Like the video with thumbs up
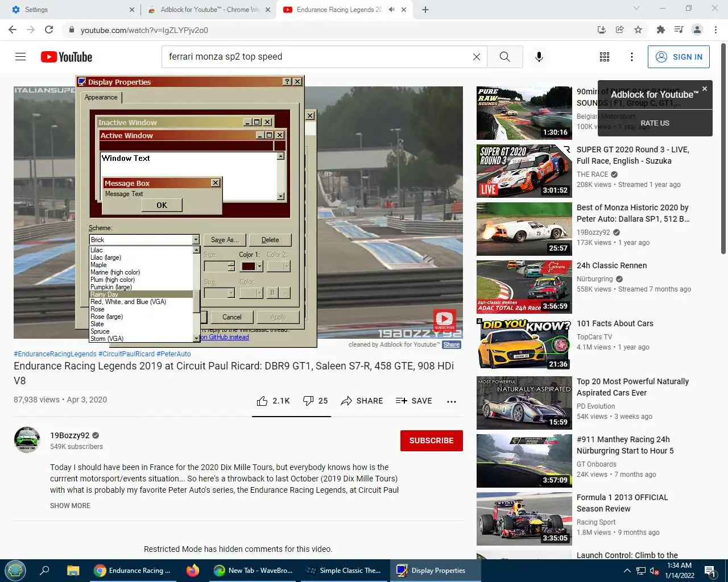The width and height of the screenshot is (728, 582). click(x=274, y=401)
